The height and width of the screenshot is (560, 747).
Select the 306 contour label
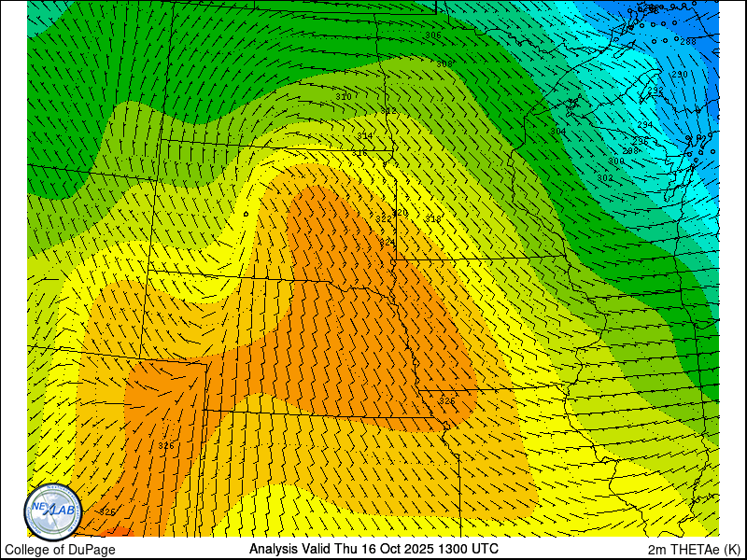tap(433, 35)
